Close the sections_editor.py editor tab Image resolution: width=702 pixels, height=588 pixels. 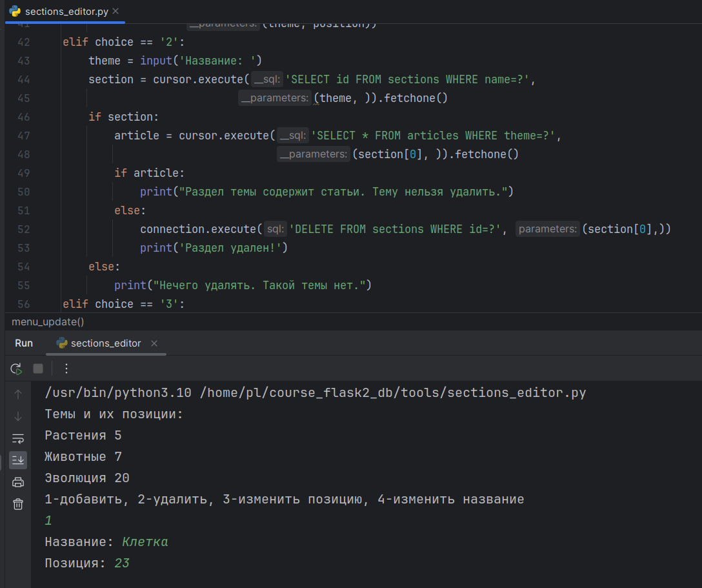pyautogui.click(x=115, y=11)
